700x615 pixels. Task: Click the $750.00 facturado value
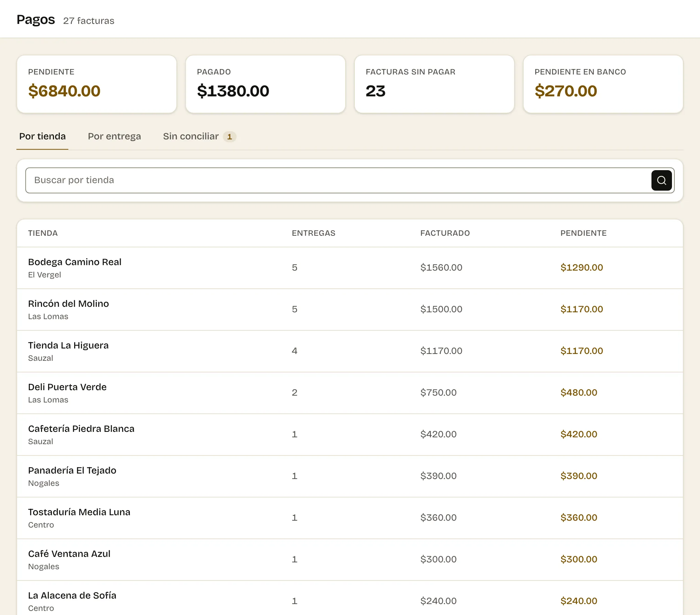click(x=439, y=393)
